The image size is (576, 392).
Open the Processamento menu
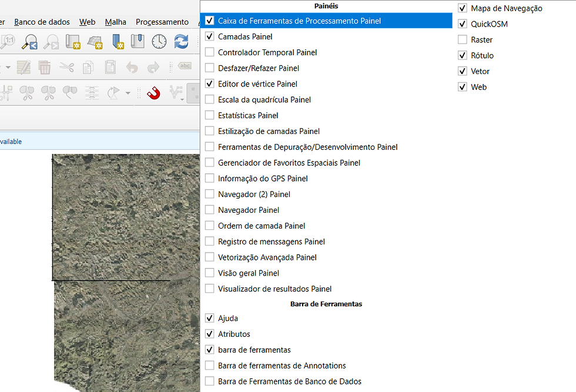click(162, 22)
